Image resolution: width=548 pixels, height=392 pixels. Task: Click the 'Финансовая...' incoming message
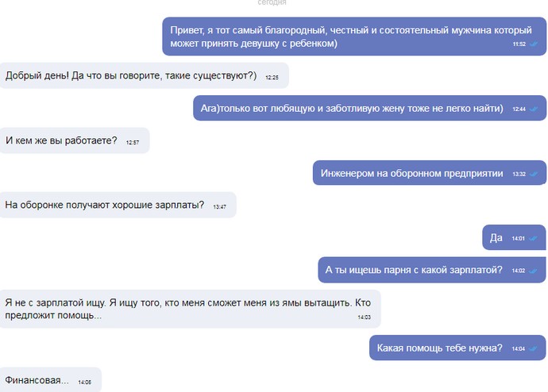click(x=50, y=380)
